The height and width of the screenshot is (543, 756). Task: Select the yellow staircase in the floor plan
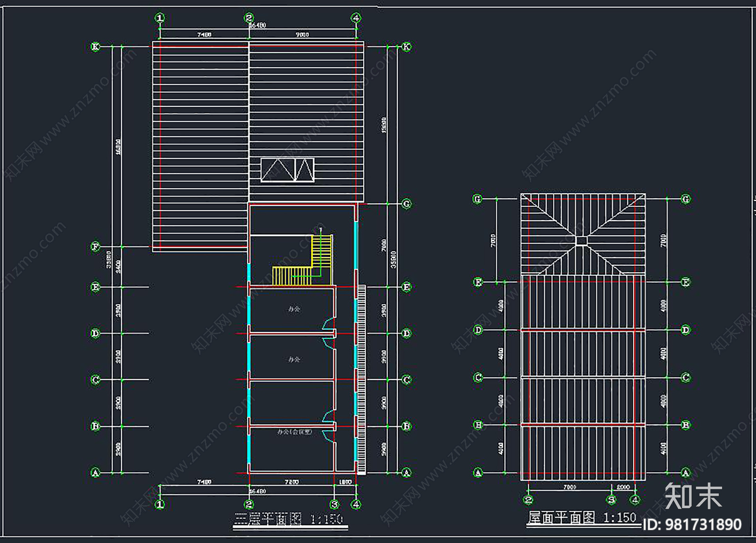tap(302, 259)
